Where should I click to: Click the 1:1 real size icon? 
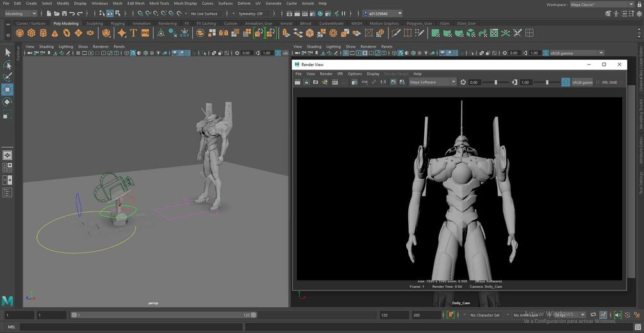[383, 82]
